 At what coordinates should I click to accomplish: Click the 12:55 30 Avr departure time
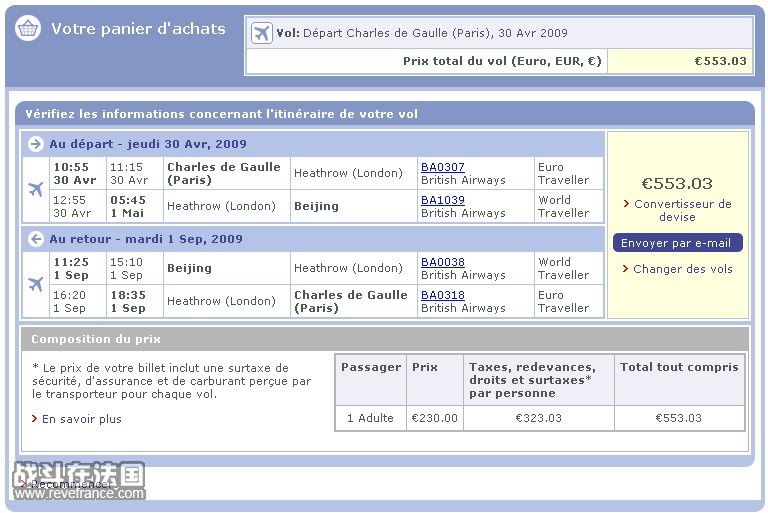pos(72,206)
